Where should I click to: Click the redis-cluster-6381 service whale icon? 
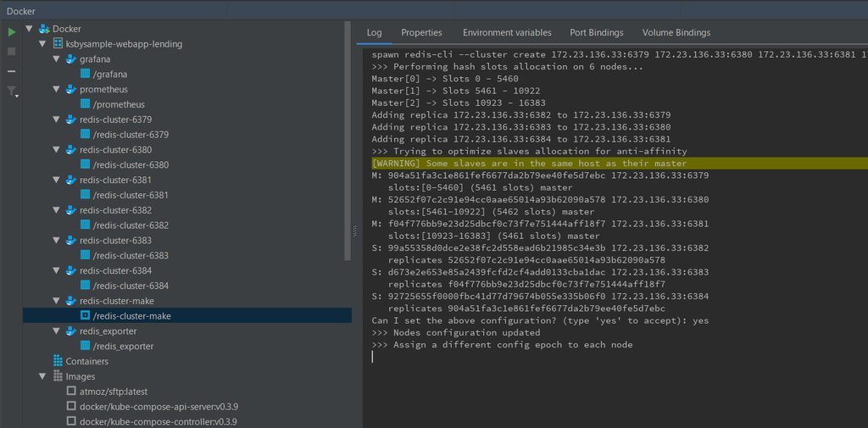tap(71, 180)
